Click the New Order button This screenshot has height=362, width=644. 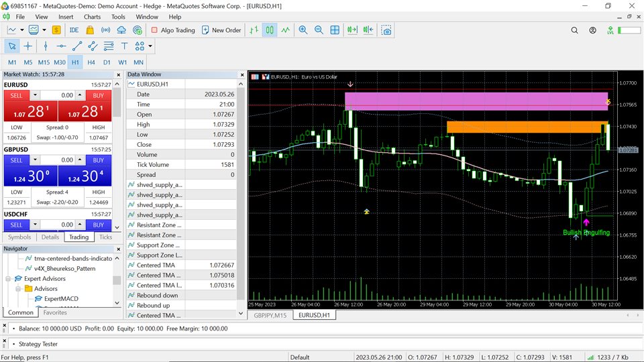(x=221, y=30)
